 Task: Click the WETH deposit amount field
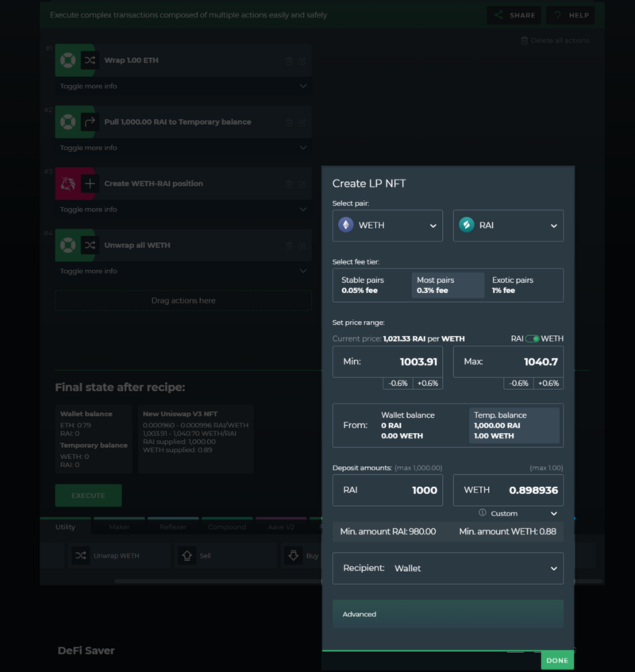[508, 490]
